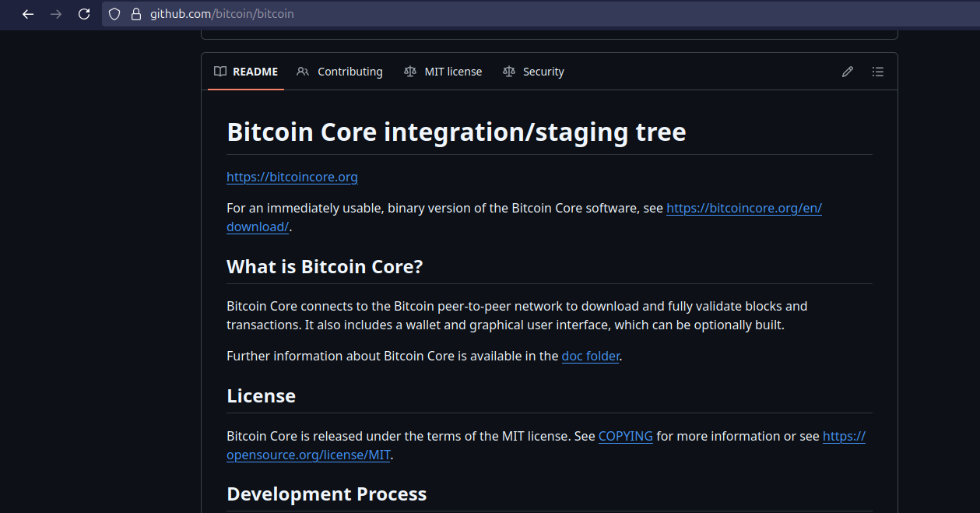The width and height of the screenshot is (980, 513).
Task: Open the Security tab
Action: tap(533, 72)
